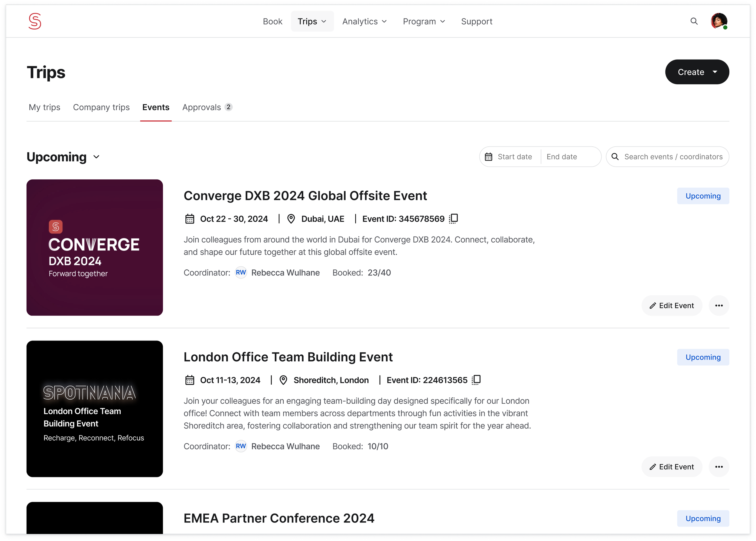Open the user profile avatar
Viewport: 756px width, 541px height.
click(x=719, y=21)
